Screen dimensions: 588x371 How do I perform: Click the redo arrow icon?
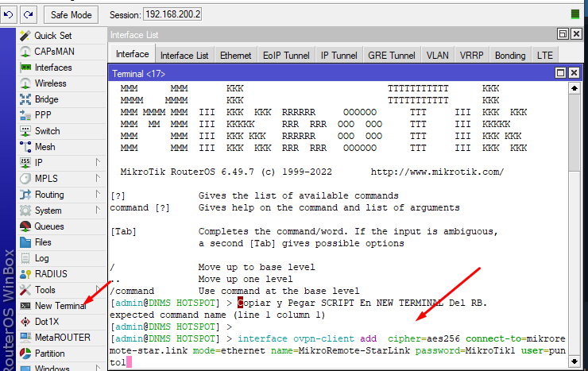(x=29, y=14)
